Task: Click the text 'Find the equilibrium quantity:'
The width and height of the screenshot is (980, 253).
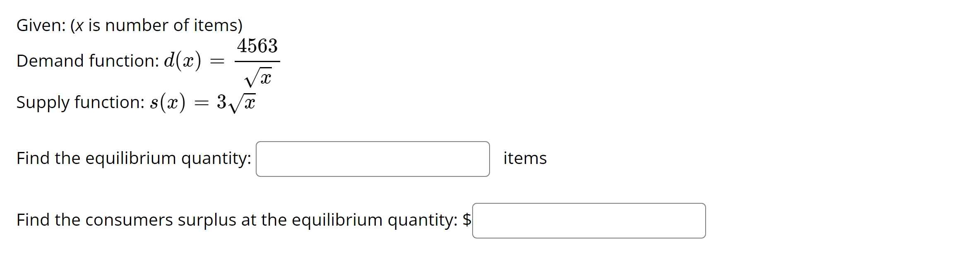Action: coord(132,158)
